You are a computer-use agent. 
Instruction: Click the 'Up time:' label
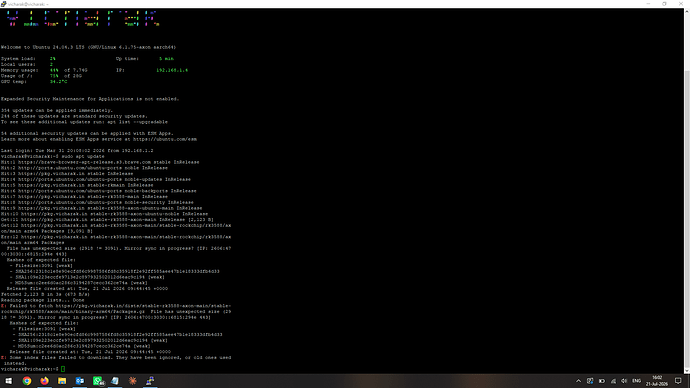coord(127,59)
